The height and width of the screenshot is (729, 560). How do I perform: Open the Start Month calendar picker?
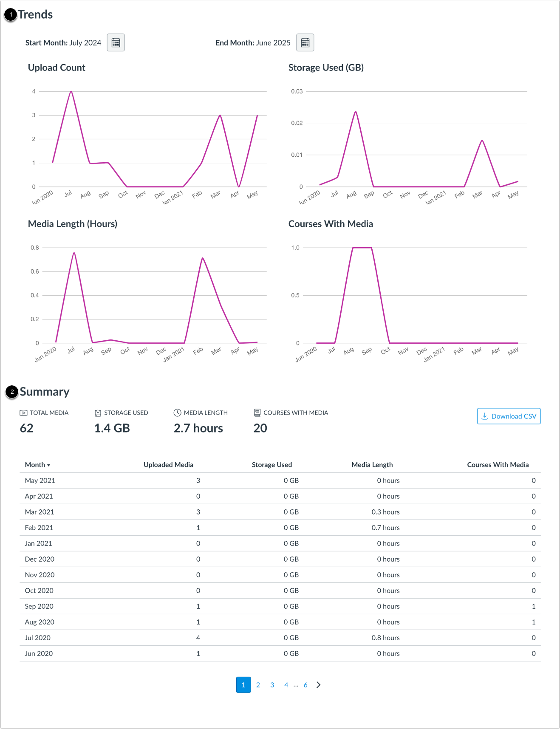tap(116, 42)
